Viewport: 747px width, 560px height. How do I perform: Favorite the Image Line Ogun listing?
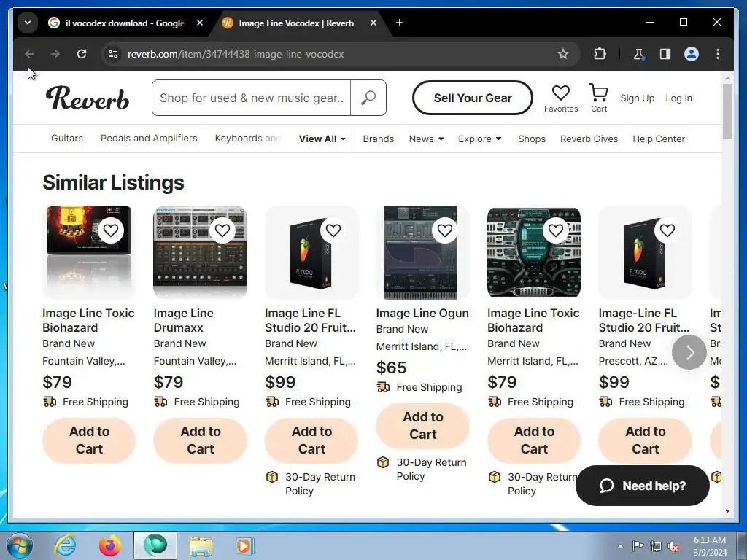coord(444,230)
